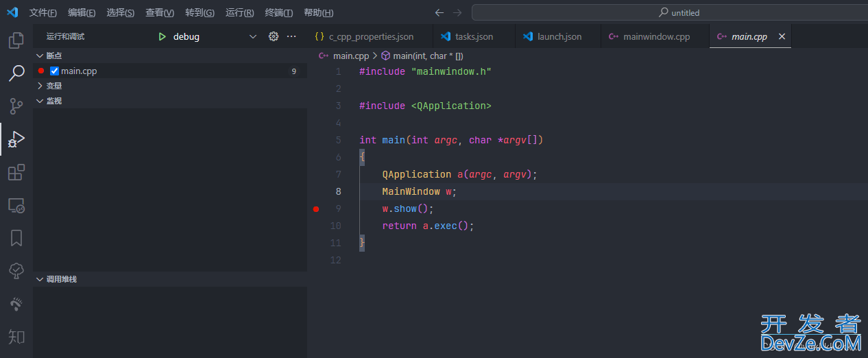Viewport: 868px width, 358px height.
Task: Switch to launch.json tab
Action: [x=557, y=36]
